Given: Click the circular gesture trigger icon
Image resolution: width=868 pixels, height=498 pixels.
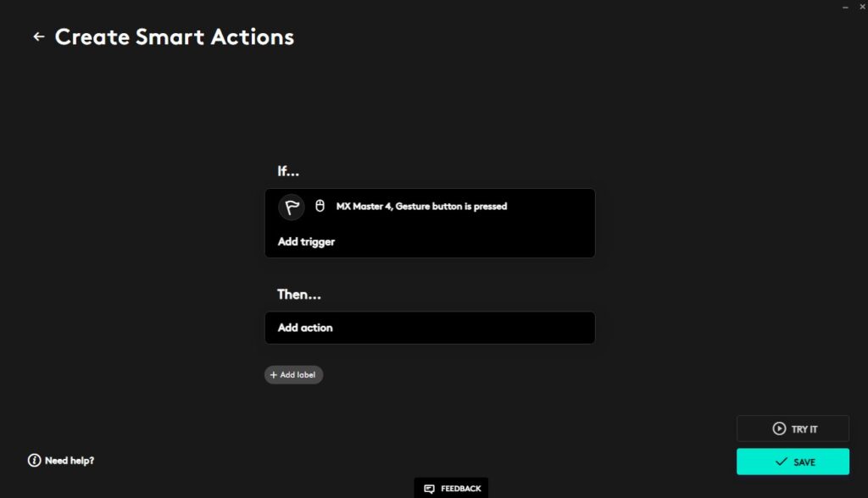Looking at the screenshot, I should 292,207.
